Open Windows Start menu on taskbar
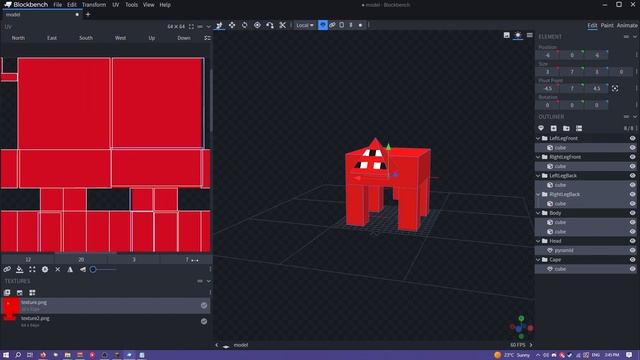 coord(6,355)
